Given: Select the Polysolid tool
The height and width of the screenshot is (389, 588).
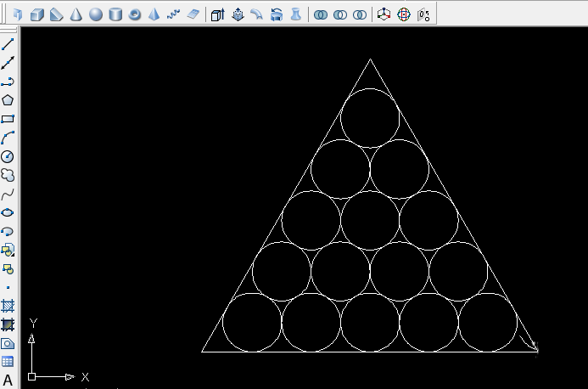Looking at the screenshot, I should click(x=18, y=14).
